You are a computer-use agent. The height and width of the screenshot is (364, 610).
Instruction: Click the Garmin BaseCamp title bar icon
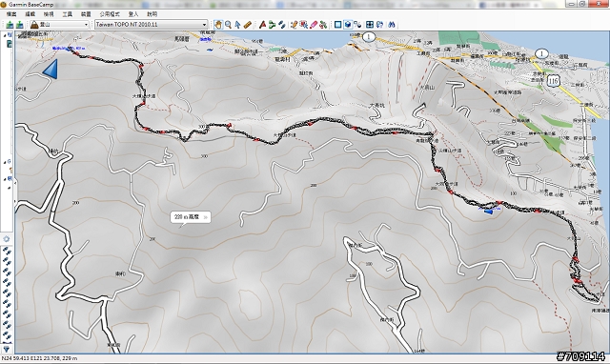[4, 5]
